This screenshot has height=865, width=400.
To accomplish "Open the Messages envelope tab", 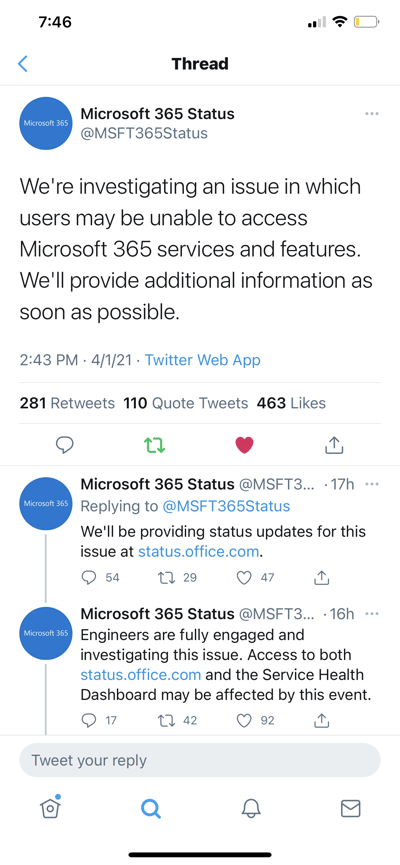I will tap(351, 809).
